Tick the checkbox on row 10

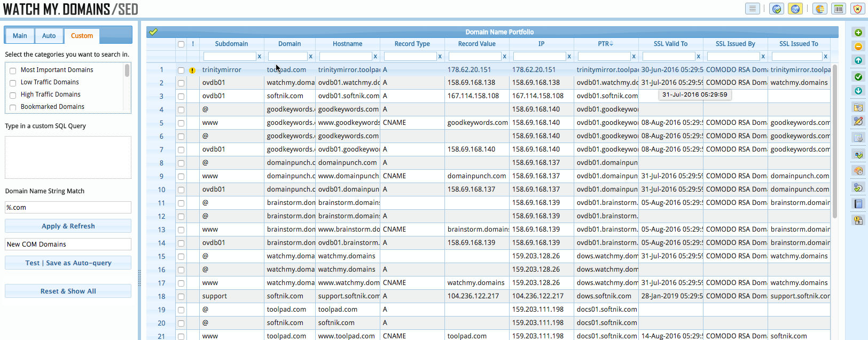pos(181,190)
